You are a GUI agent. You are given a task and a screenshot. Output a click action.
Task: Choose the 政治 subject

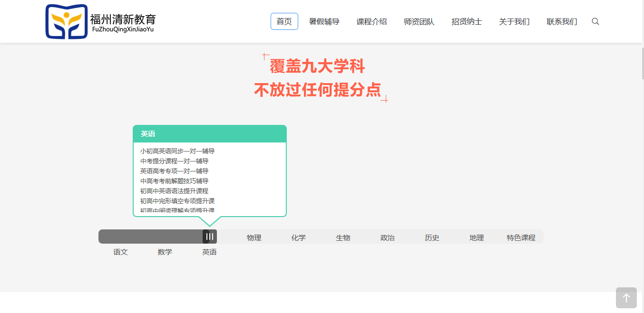388,237
